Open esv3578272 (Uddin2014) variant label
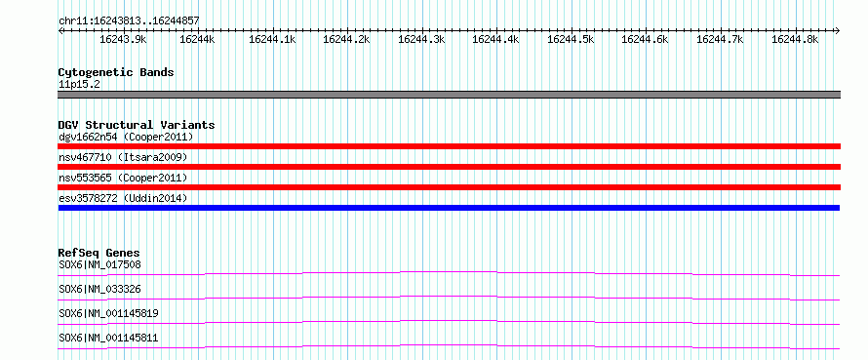 (123, 198)
